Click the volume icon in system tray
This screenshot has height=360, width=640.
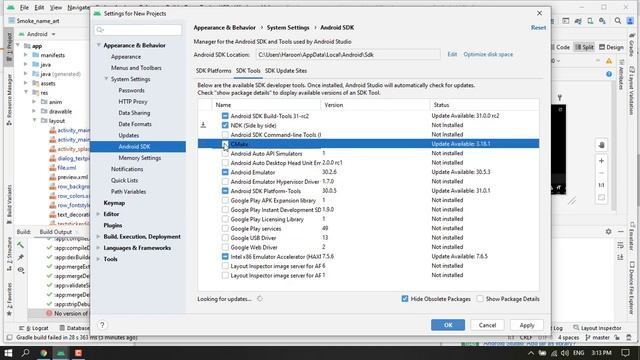(x=565, y=353)
